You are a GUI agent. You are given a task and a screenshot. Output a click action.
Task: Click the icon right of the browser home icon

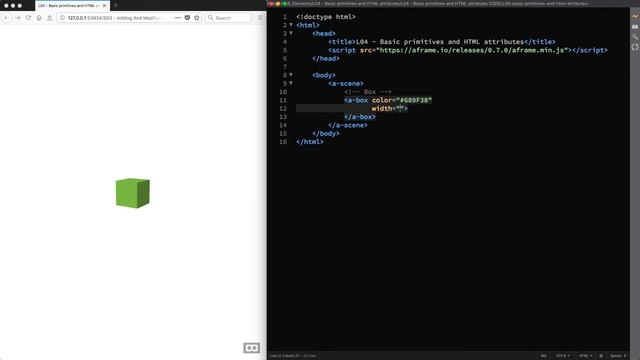(49, 18)
